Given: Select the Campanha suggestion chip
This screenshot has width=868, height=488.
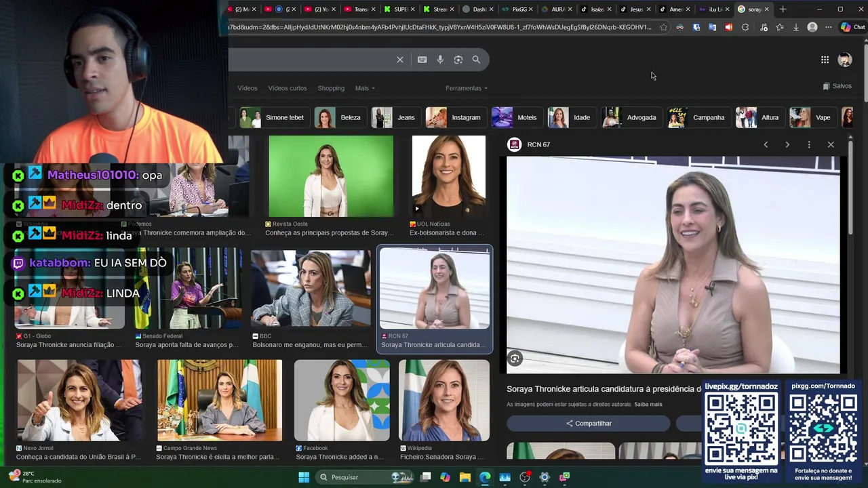Looking at the screenshot, I should tap(698, 117).
